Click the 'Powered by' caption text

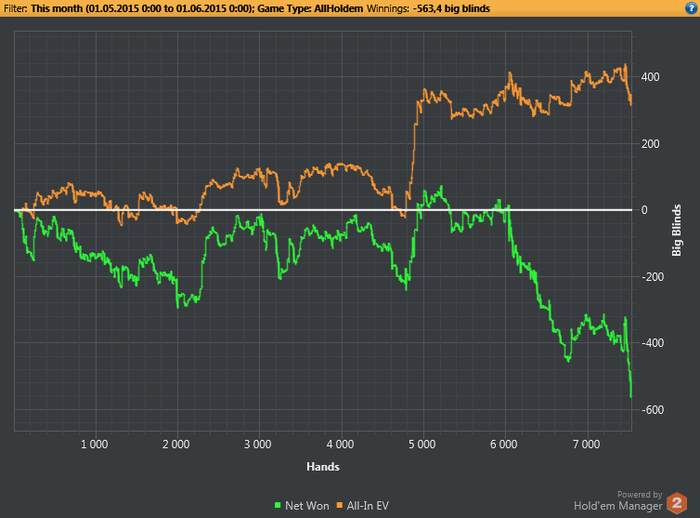(640, 494)
